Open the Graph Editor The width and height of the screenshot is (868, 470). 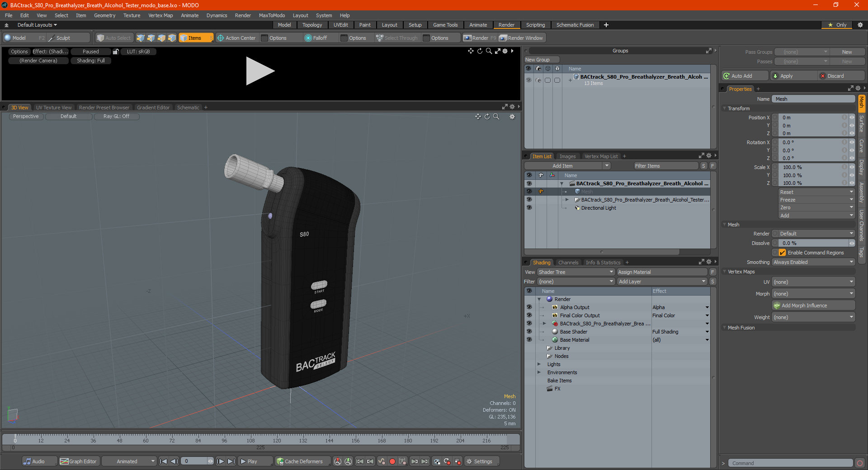pyautogui.click(x=78, y=461)
